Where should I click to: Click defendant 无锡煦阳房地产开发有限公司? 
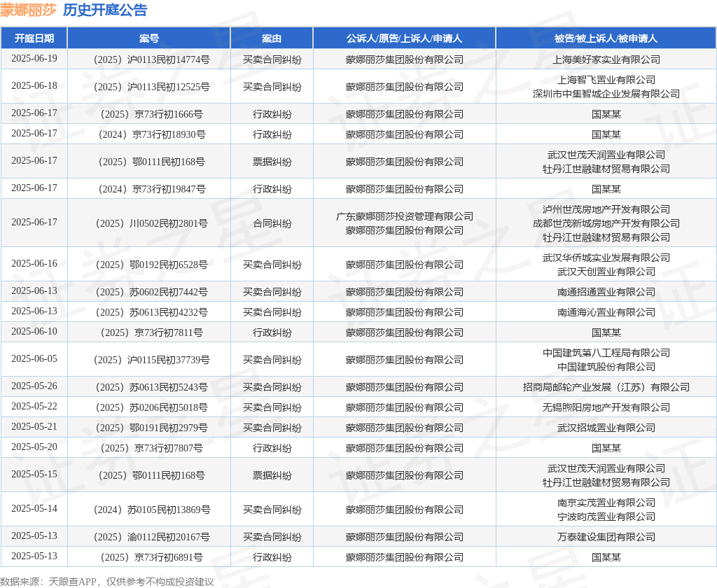click(x=606, y=407)
